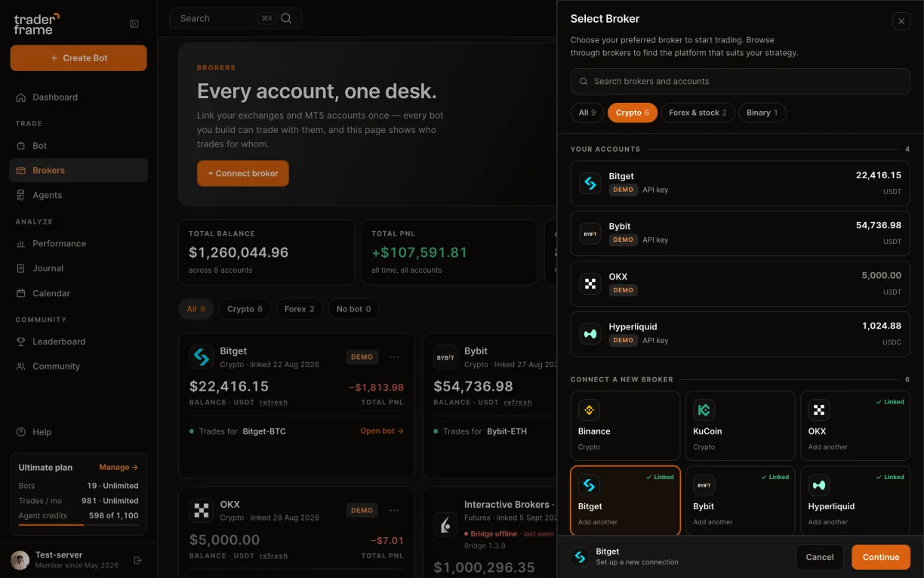Image resolution: width=924 pixels, height=578 pixels.
Task: Click refresh under Bitget balance
Action: [x=273, y=403]
